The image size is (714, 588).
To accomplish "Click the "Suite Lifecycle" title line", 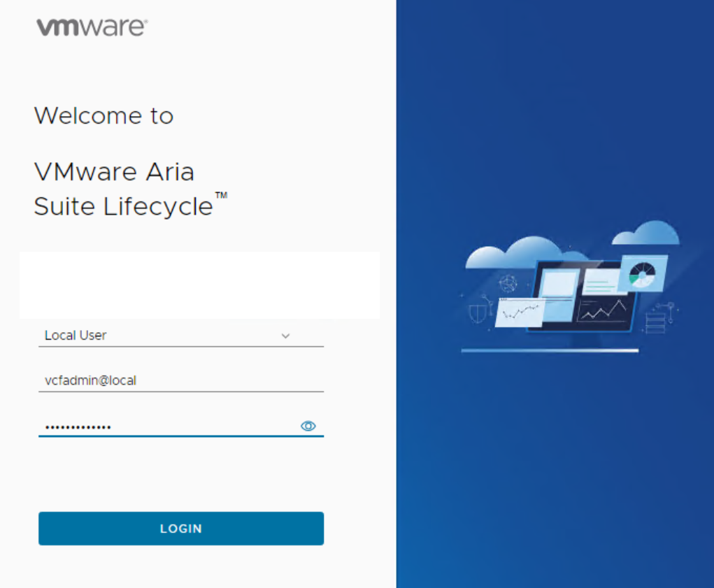I will click(123, 207).
